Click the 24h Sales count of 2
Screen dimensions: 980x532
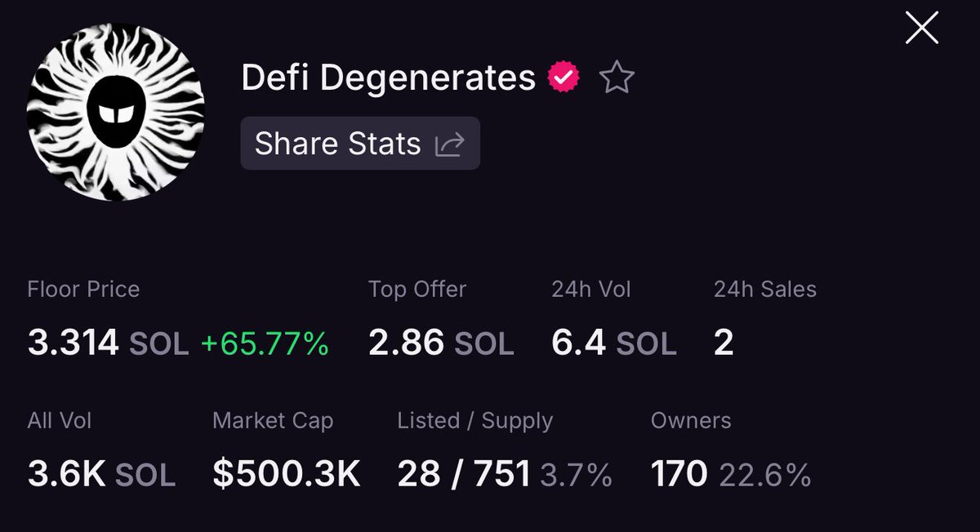point(724,344)
